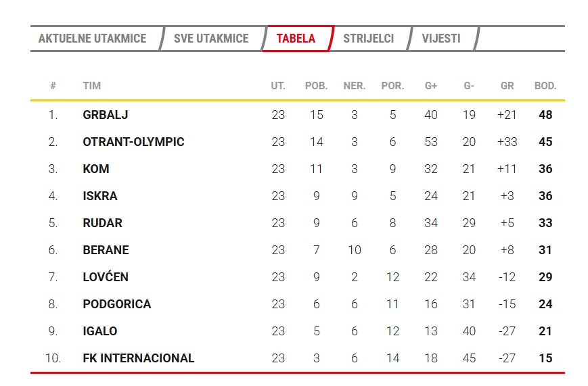Open the Aktuelne Utakmice tab
This screenshot has width=588, height=386.
click(x=92, y=39)
